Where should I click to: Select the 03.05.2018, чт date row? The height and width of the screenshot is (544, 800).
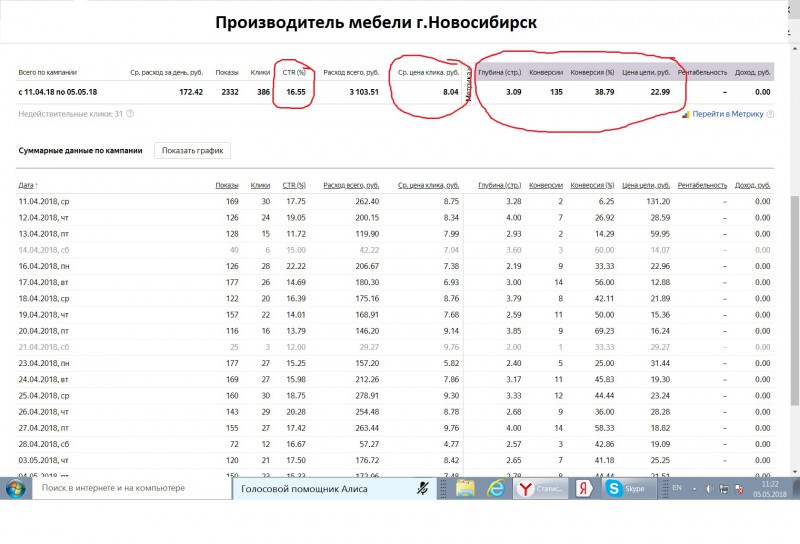395,460
